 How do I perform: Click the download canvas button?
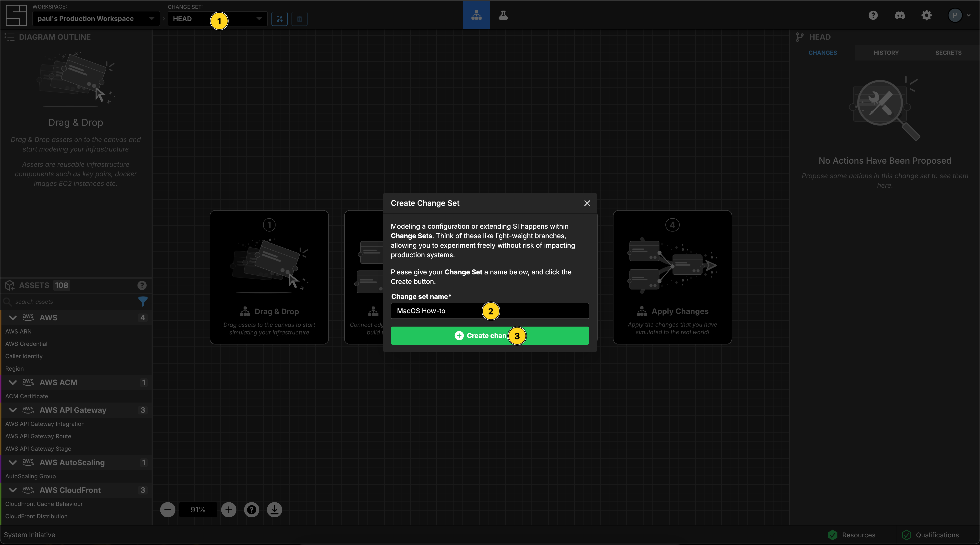click(274, 510)
